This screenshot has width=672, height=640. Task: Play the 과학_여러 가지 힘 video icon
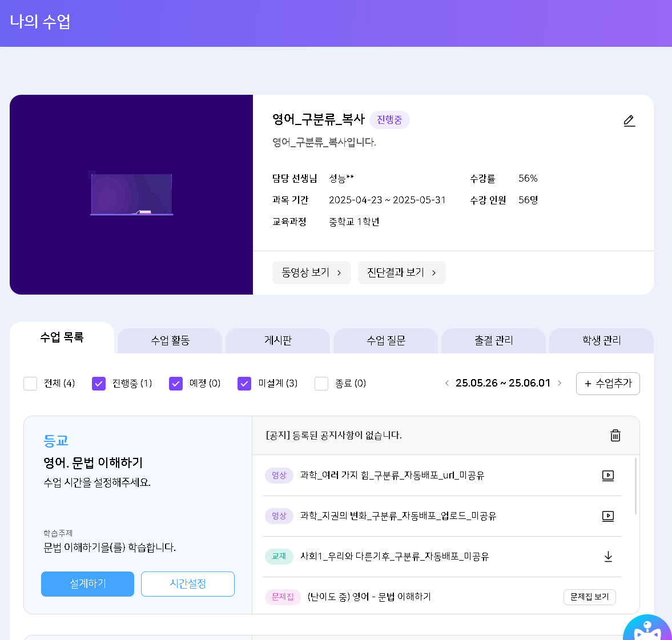(608, 476)
